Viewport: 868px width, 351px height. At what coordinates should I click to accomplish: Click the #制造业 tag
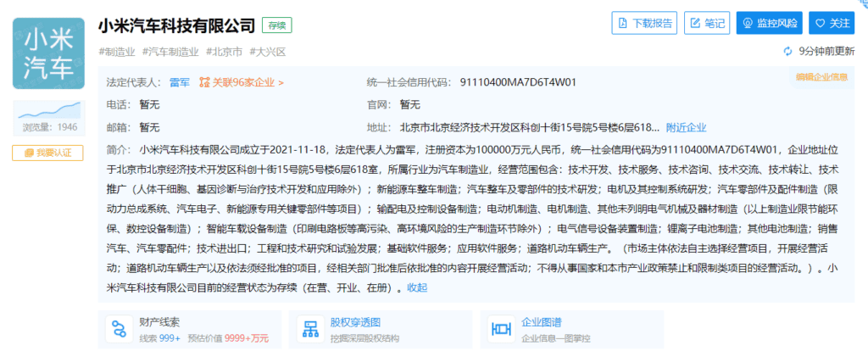click(x=117, y=52)
